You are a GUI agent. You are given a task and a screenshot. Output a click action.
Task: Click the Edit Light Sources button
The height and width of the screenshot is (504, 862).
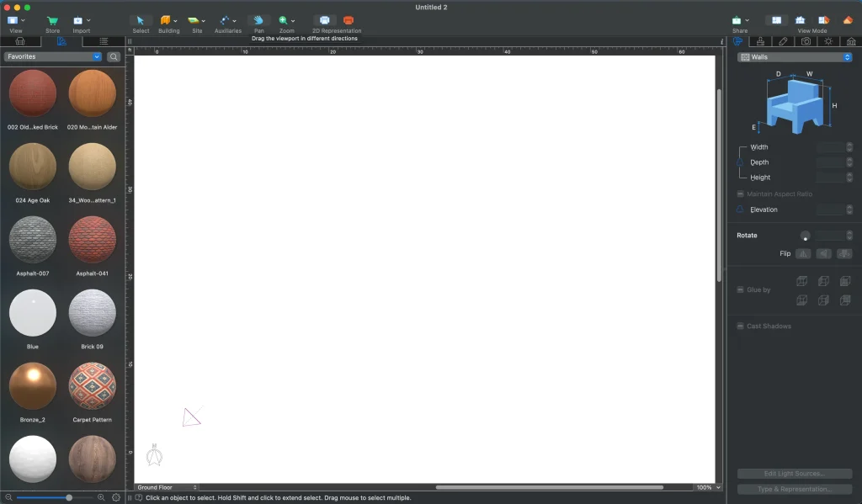tap(794, 474)
